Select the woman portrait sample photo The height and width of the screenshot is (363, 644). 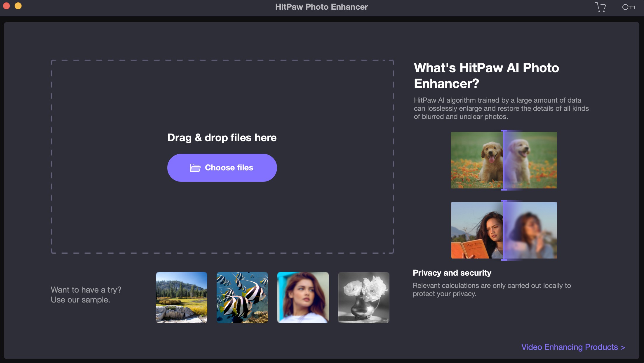tap(303, 298)
